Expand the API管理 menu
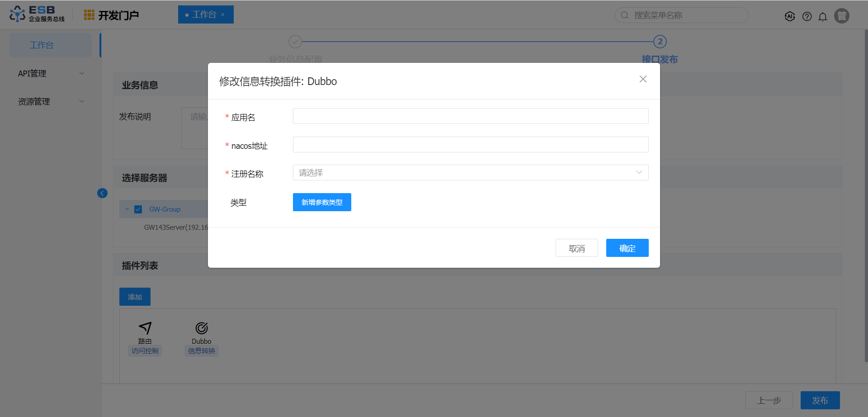 50,73
